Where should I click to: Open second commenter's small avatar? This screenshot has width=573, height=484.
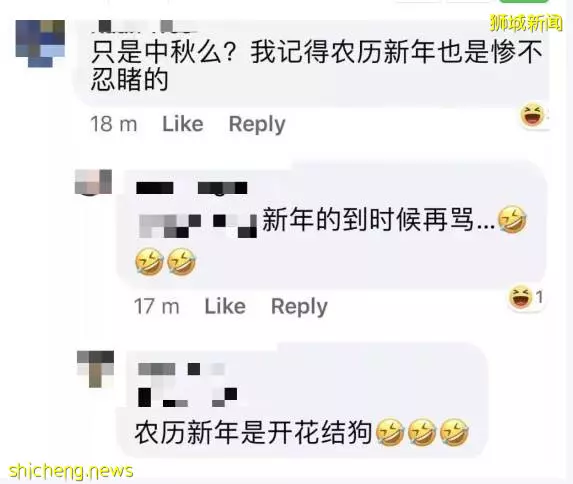[x=93, y=182]
